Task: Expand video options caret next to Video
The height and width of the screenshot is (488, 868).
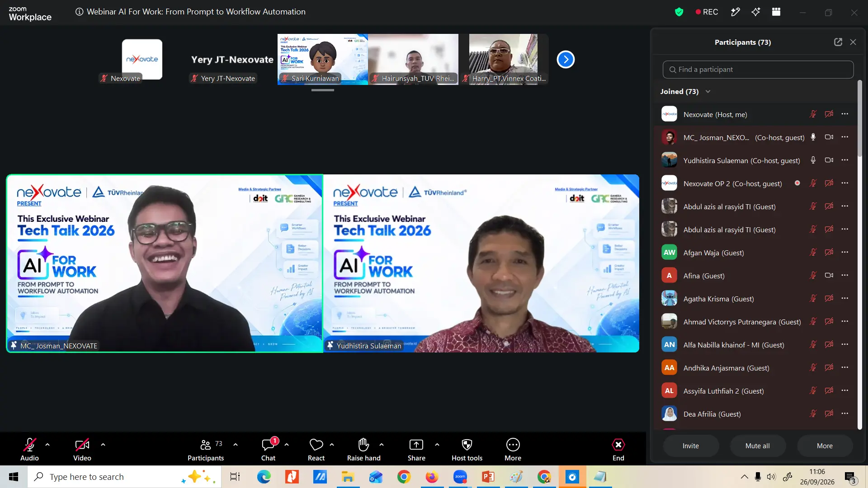Action: pos(103,445)
